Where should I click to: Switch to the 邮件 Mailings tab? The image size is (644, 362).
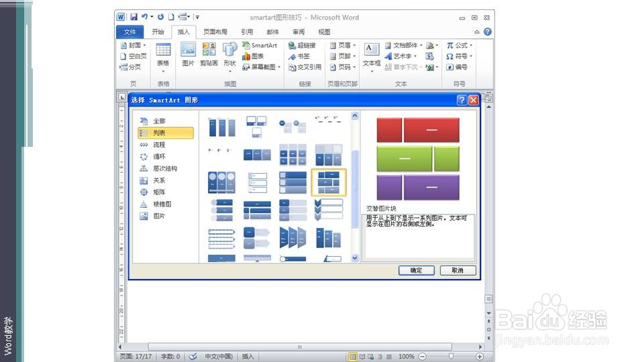273,32
